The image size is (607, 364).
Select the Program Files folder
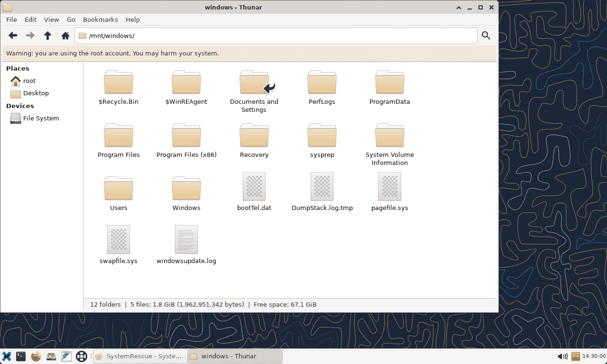point(119,141)
